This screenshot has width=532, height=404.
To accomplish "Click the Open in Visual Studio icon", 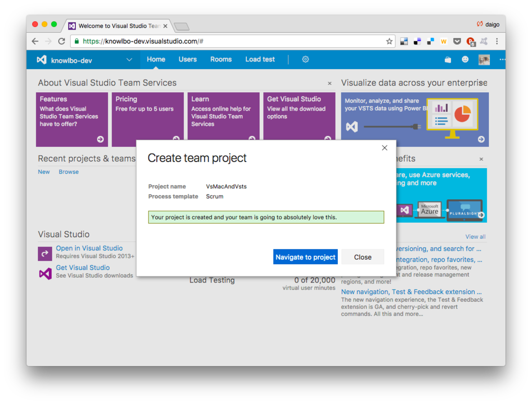I will [45, 253].
